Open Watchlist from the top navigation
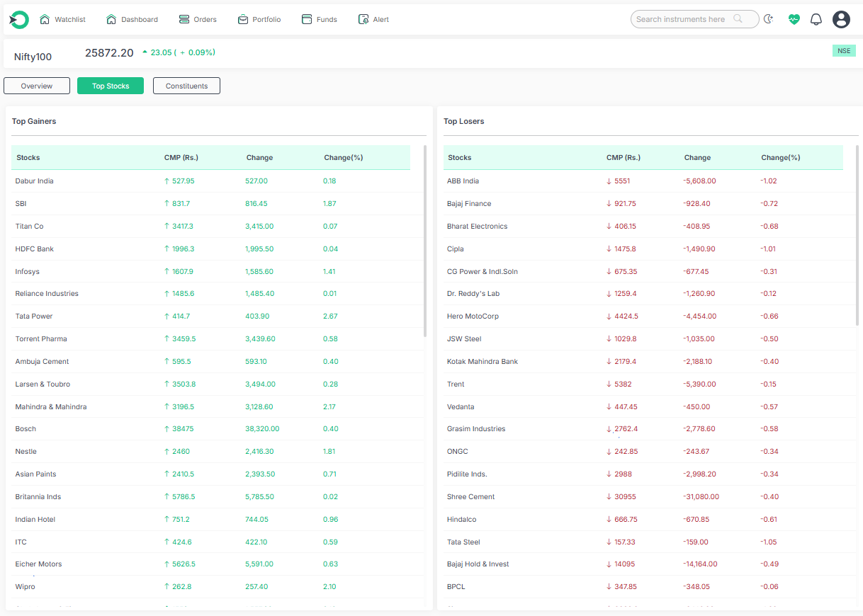Screen dimensions: 863x616 click(62, 20)
